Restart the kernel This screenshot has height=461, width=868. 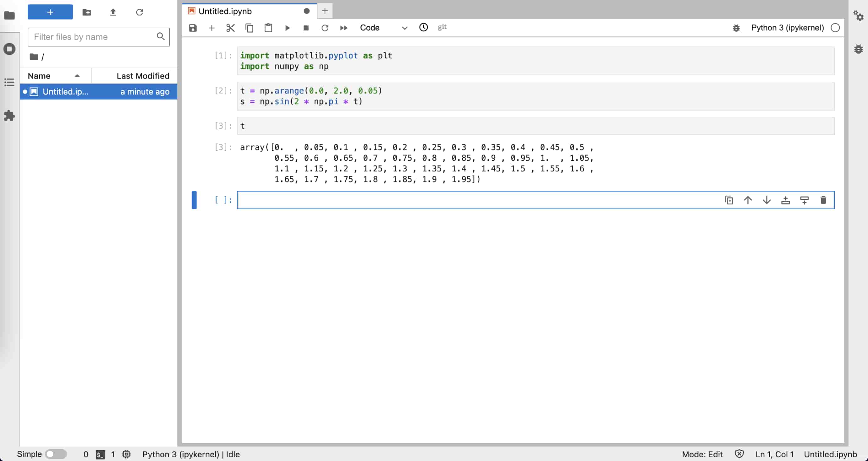(325, 28)
